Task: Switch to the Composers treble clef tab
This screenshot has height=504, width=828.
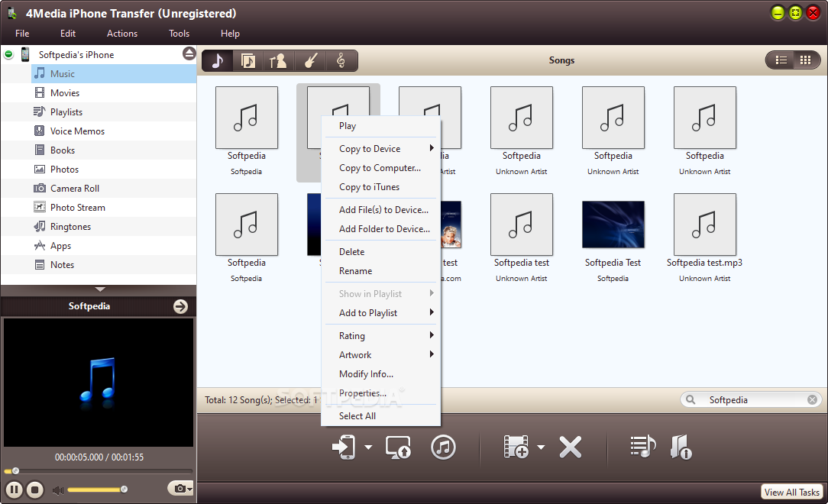Action: pyautogui.click(x=341, y=60)
